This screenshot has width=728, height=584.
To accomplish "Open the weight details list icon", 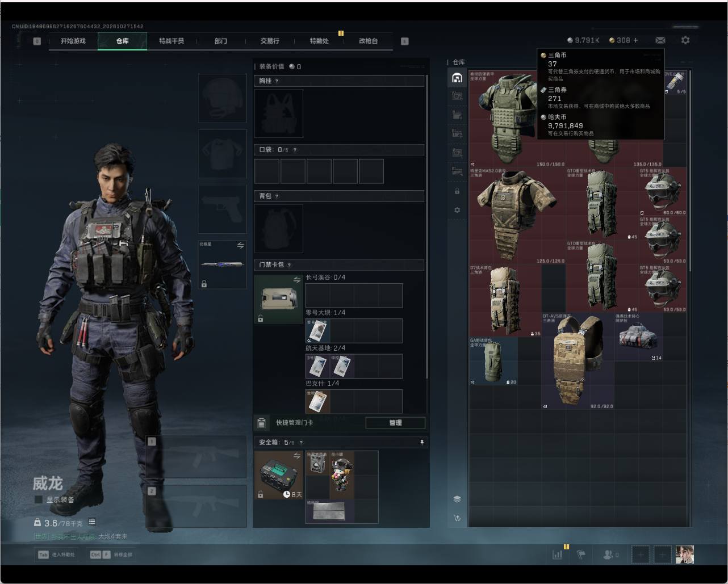I will (92, 522).
